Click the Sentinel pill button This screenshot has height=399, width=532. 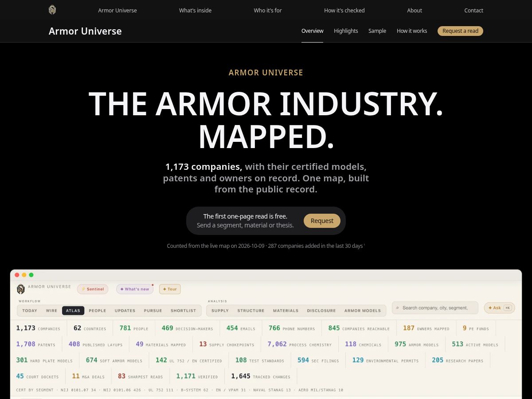pyautogui.click(x=93, y=289)
